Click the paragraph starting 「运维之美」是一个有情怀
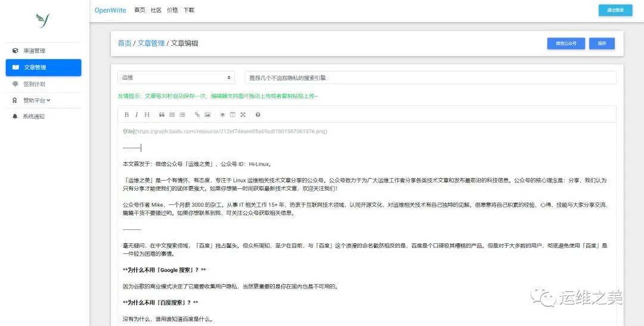The width and height of the screenshot is (644, 326). [x=365, y=184]
